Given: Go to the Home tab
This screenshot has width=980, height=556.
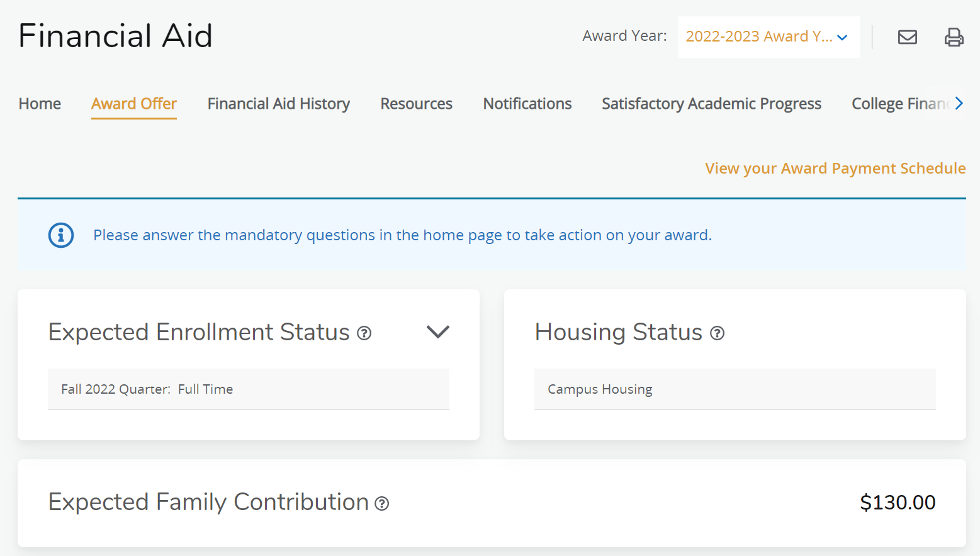Looking at the screenshot, I should [x=39, y=103].
